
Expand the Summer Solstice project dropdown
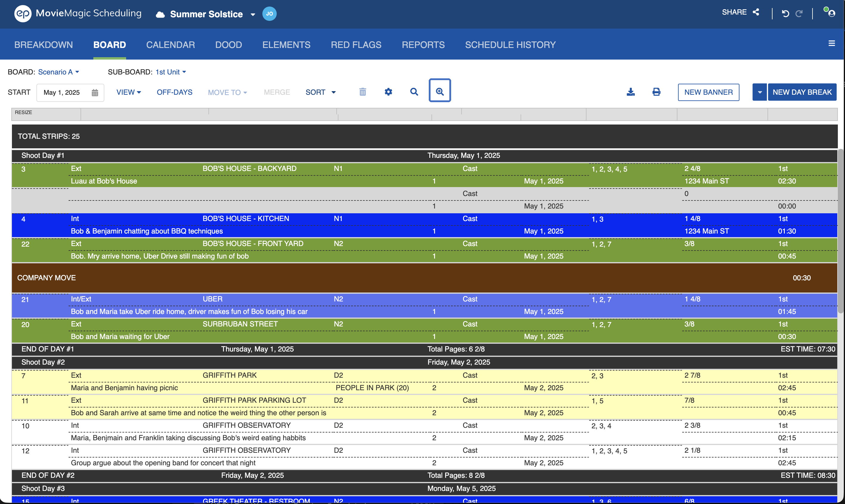point(253,15)
